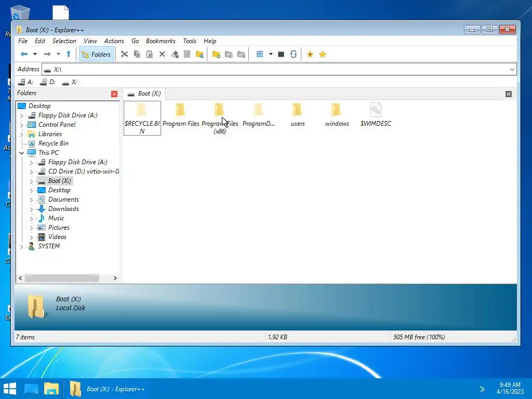The image size is (532, 399).
Task: Expand the address bar dropdown
Action: pyautogui.click(x=512, y=70)
